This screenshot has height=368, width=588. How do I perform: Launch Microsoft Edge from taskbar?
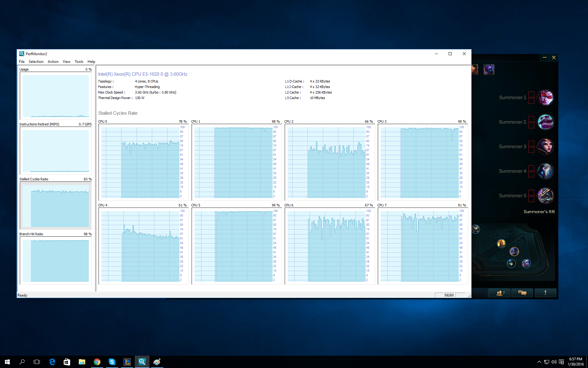(x=52, y=362)
